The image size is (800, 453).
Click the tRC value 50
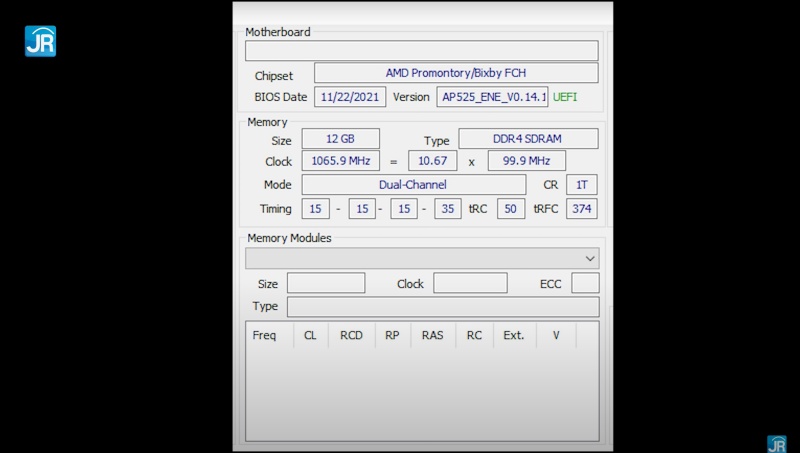tap(510, 209)
